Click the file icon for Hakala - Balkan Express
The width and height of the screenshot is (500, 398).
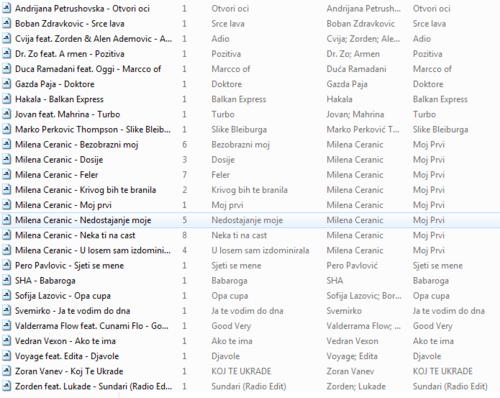6,99
